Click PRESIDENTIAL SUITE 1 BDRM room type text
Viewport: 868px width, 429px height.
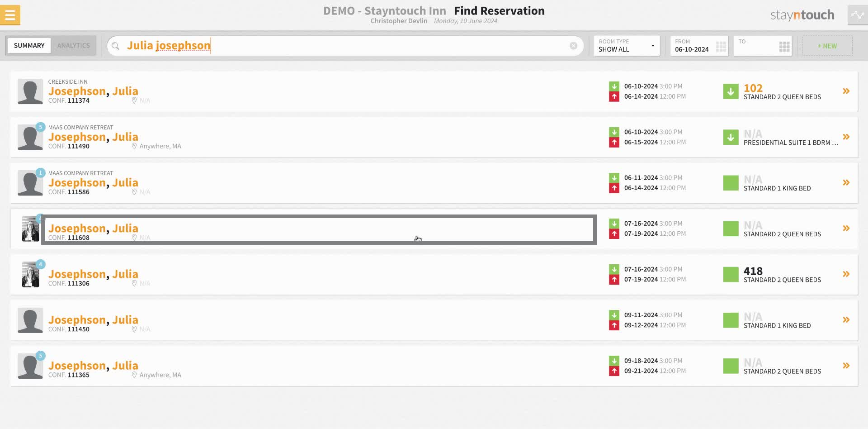(791, 143)
